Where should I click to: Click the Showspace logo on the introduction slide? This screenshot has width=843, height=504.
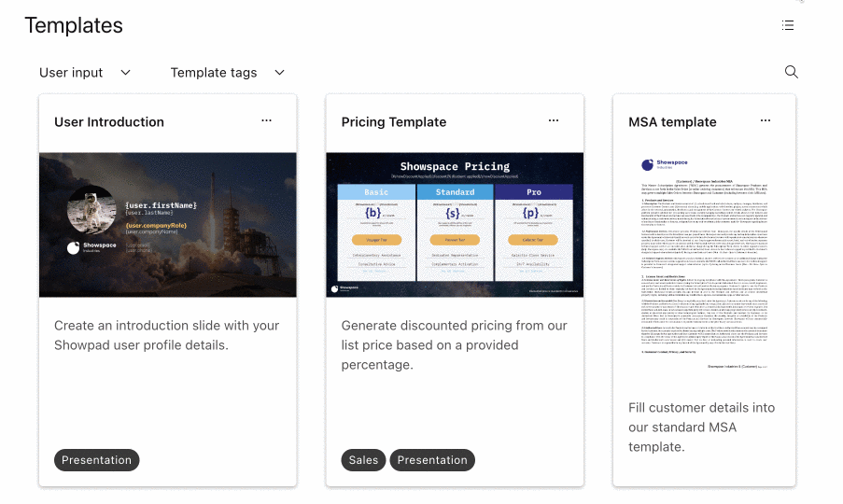(x=91, y=247)
